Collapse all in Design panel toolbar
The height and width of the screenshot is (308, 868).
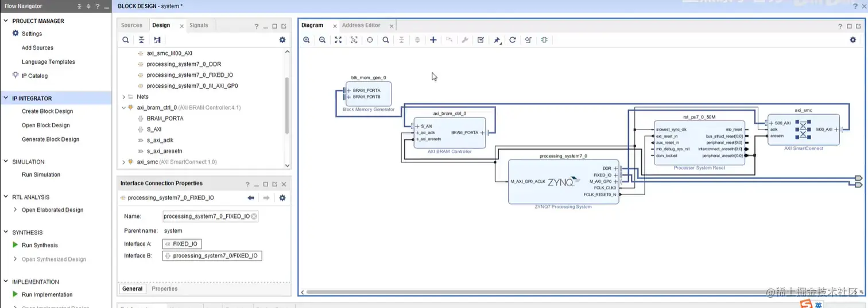click(x=141, y=40)
